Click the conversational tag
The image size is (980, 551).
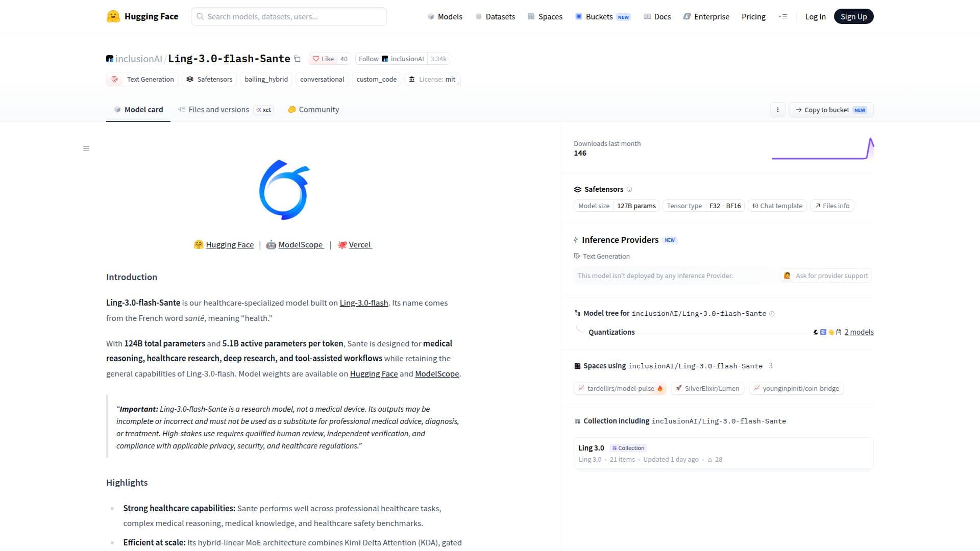click(322, 79)
